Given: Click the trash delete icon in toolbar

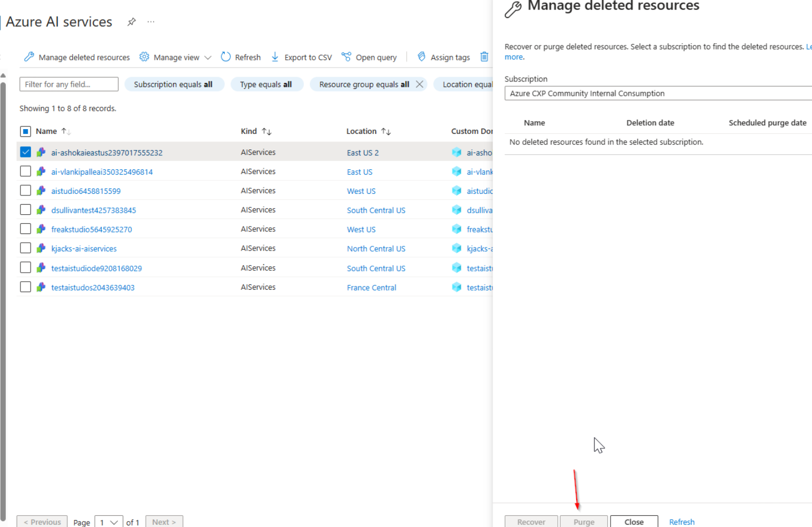Looking at the screenshot, I should (x=484, y=57).
